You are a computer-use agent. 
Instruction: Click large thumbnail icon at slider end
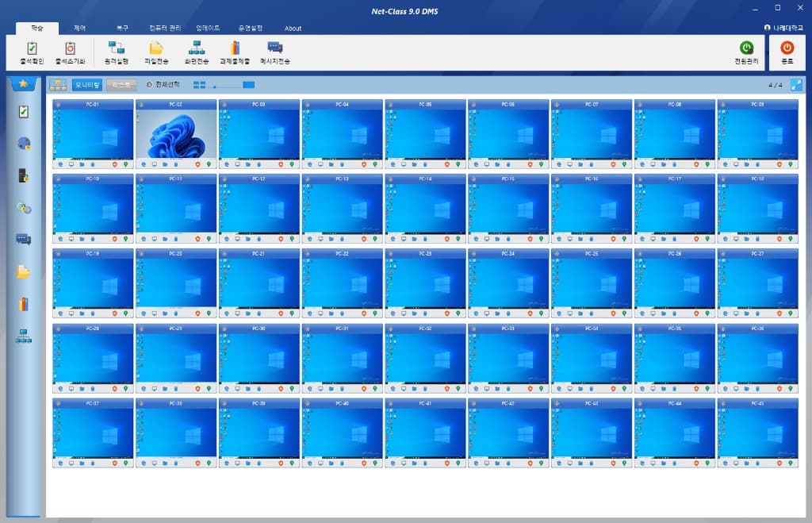coord(248,85)
